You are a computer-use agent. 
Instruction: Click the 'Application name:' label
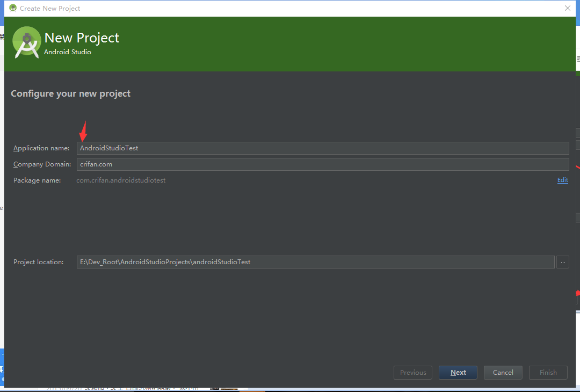[x=41, y=148]
